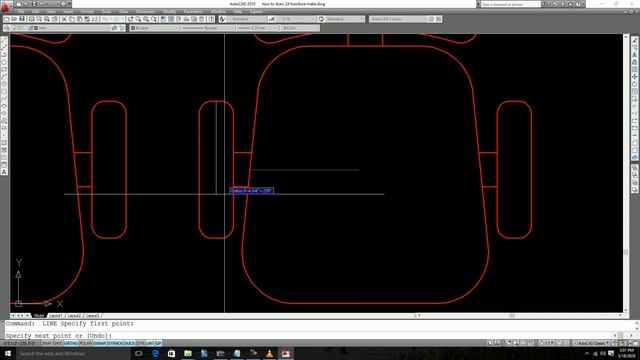Open the Standard table style dropdown
Viewport: 640px width, 360px height.
pos(345,19)
